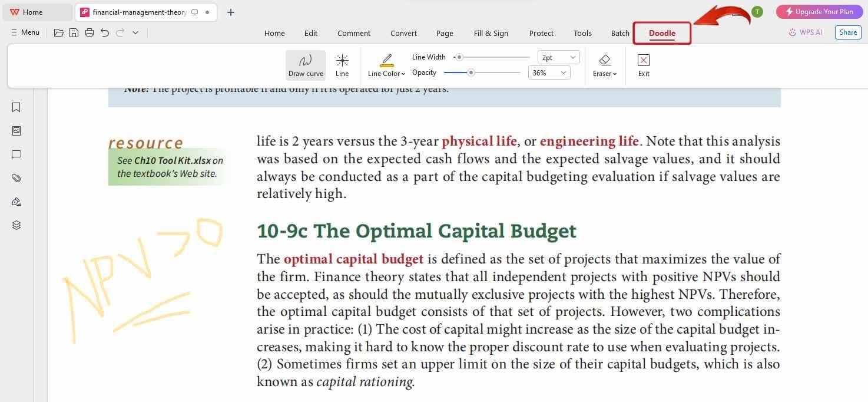Open the attachments paperclip panel
868x402 pixels.
pyautogui.click(x=16, y=178)
